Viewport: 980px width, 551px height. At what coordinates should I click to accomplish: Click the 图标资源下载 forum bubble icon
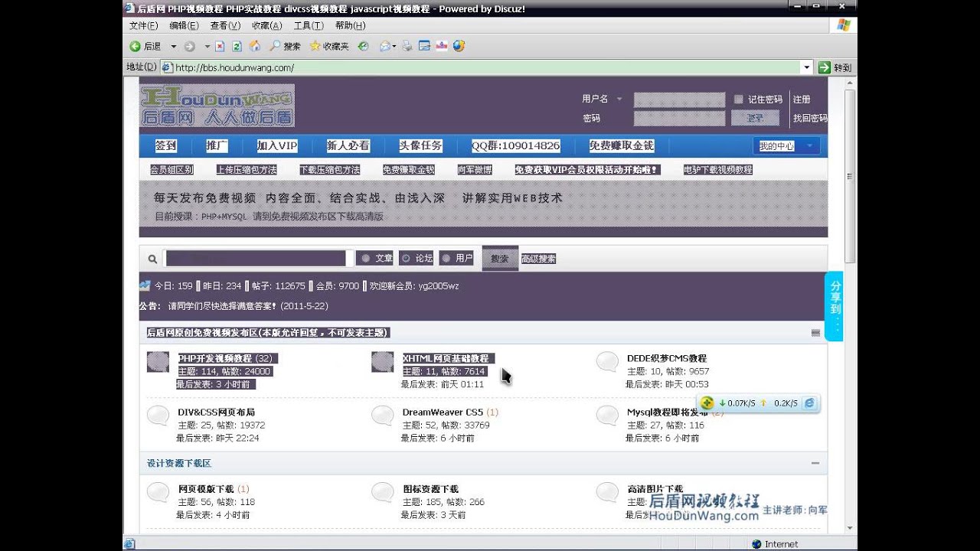(x=382, y=492)
